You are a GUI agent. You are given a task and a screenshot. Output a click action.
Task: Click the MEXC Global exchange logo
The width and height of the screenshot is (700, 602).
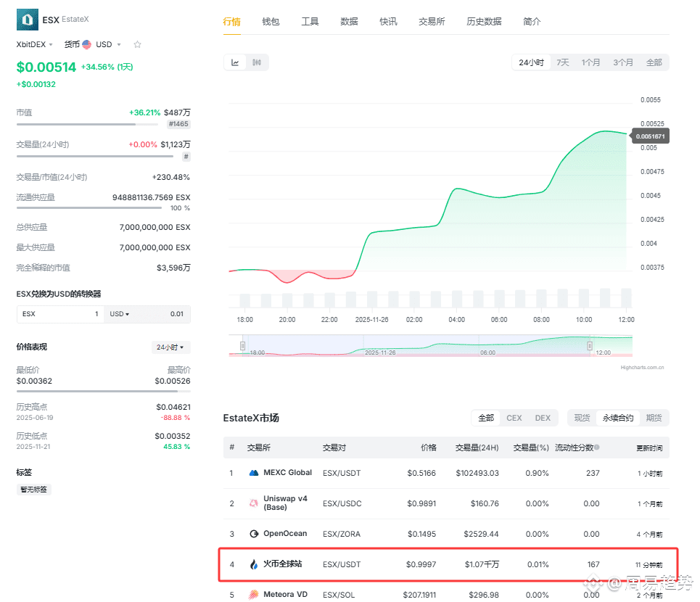tap(254, 473)
